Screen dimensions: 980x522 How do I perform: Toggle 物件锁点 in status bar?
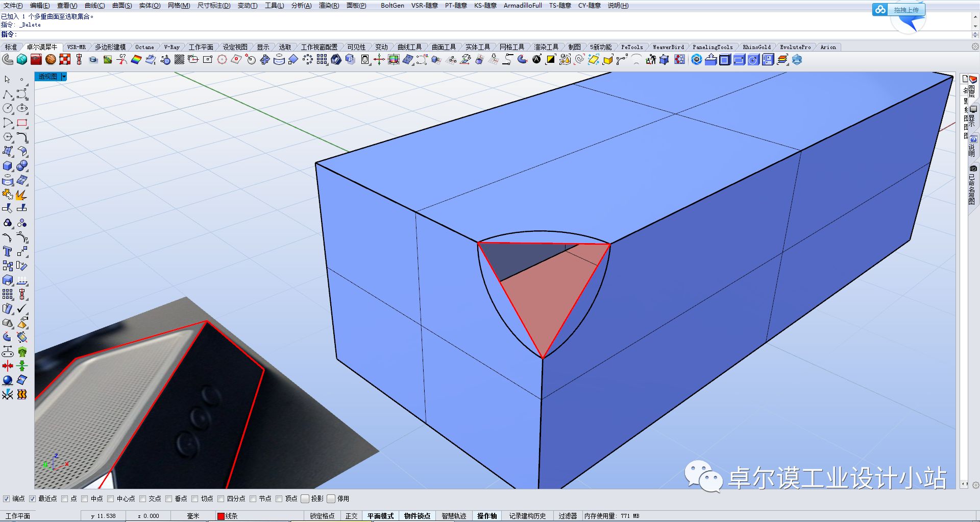point(417,516)
